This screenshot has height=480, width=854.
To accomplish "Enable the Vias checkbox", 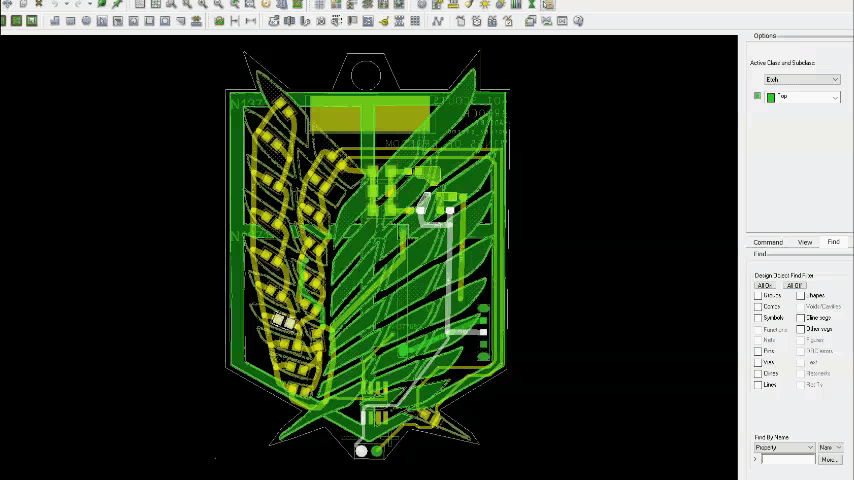I will click(758, 362).
